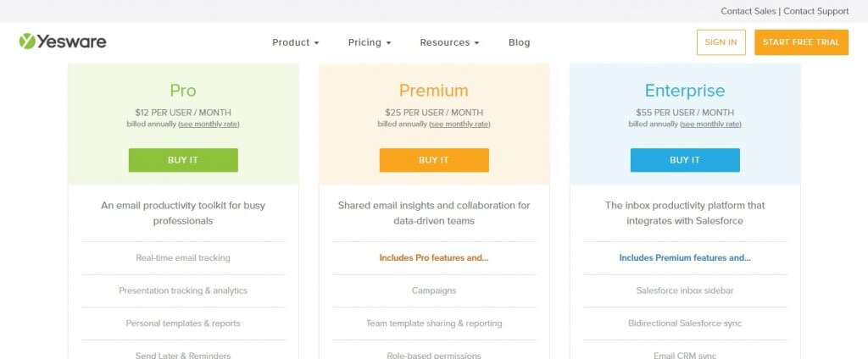Open Contact Sales link
The image size is (868, 359).
click(748, 11)
